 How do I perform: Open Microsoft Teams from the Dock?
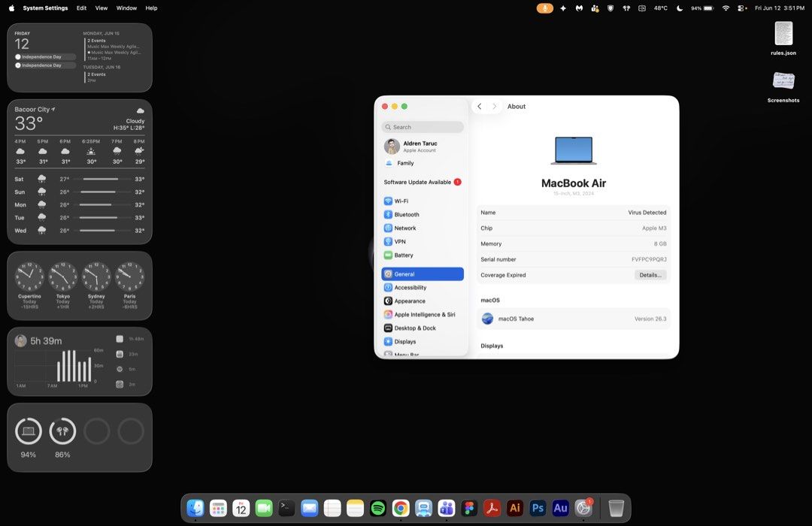[x=446, y=509]
